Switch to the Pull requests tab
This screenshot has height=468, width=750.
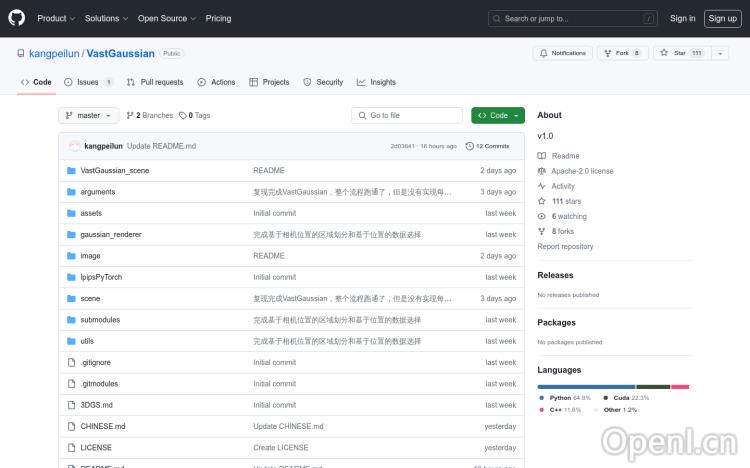point(155,82)
